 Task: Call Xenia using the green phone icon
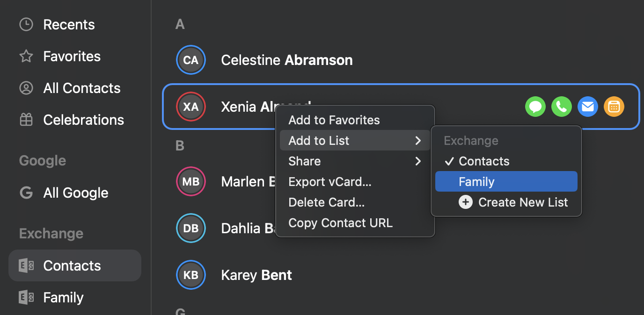(x=562, y=107)
